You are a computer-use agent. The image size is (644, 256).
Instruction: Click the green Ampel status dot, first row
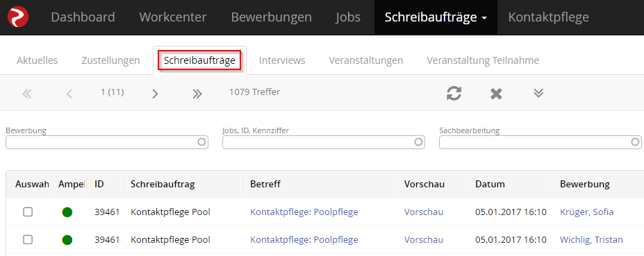[x=67, y=212]
